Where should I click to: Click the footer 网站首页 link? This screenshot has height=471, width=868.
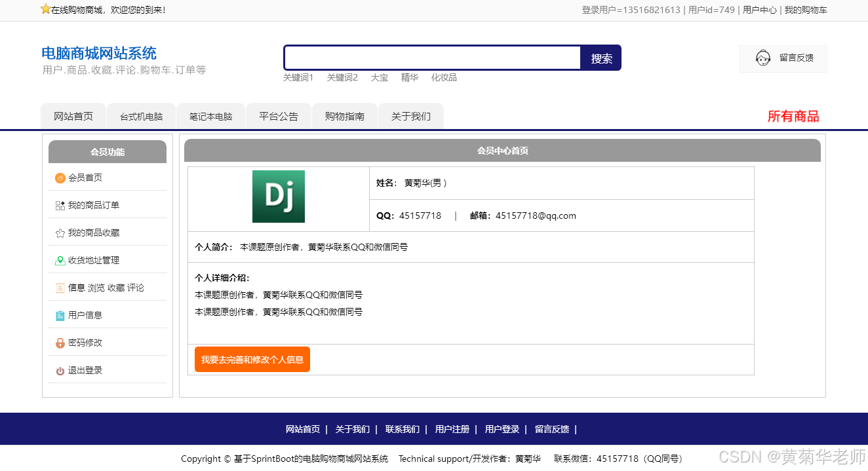coord(303,430)
